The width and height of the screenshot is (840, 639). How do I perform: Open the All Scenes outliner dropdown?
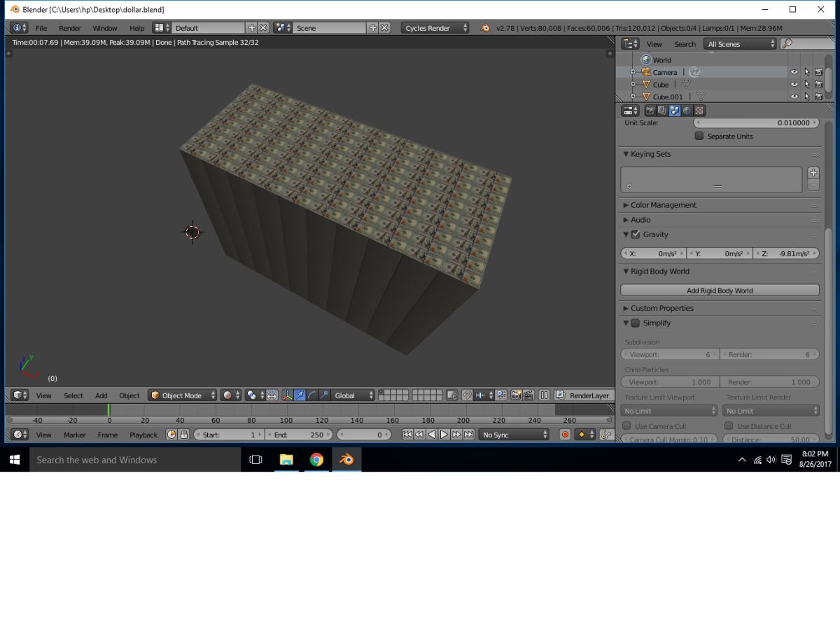tap(741, 44)
